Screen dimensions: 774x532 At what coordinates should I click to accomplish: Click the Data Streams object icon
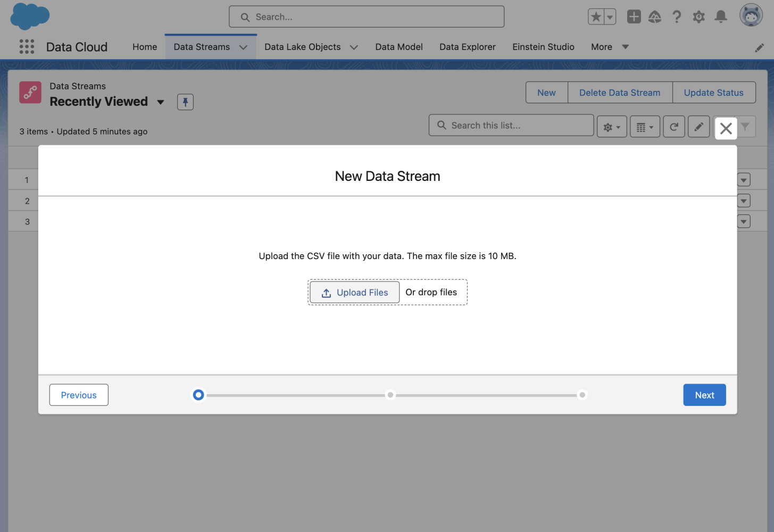(x=30, y=92)
